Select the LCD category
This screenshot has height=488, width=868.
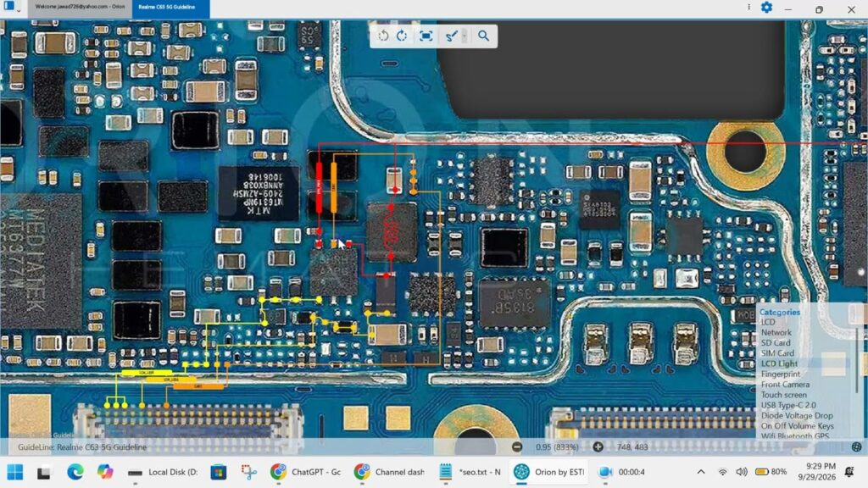768,322
